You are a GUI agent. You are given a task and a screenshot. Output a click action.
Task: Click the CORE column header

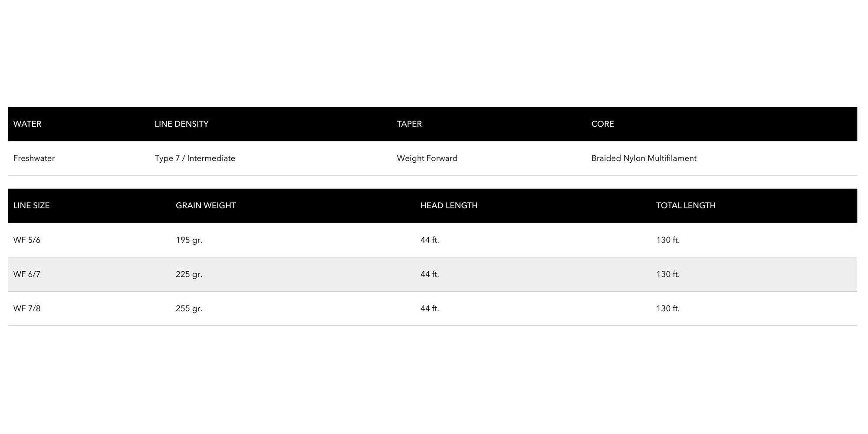(602, 124)
